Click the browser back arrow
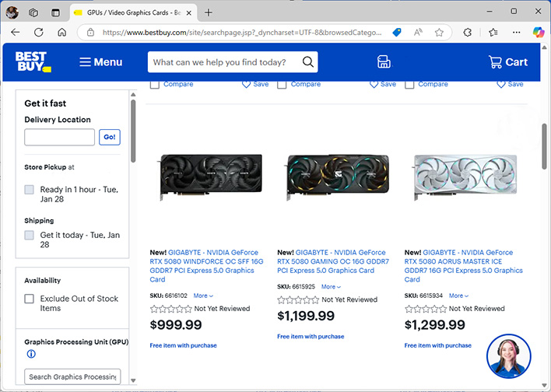Viewport: 551px width, 392px height. coord(15,33)
